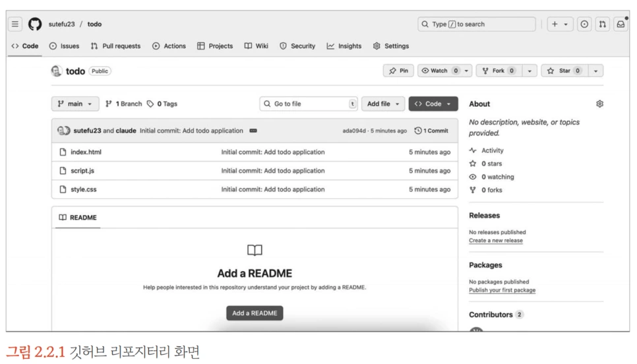Click the style.css file icon

pos(63,189)
